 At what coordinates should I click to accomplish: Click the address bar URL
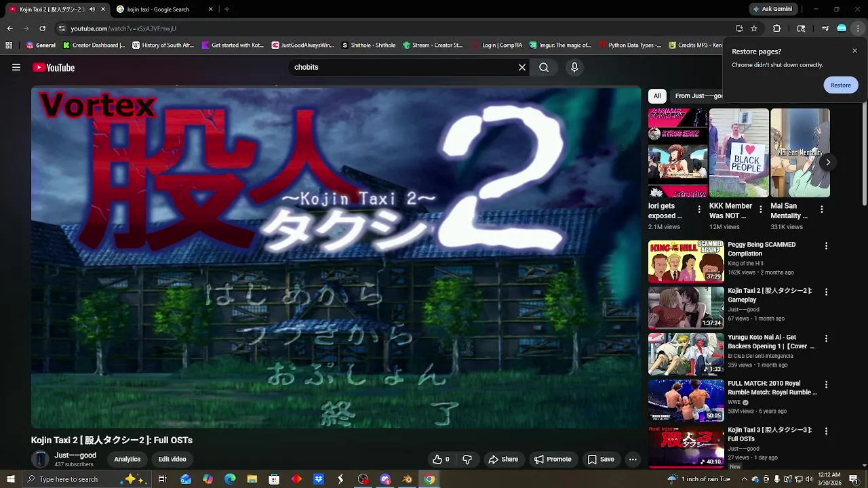point(123,28)
